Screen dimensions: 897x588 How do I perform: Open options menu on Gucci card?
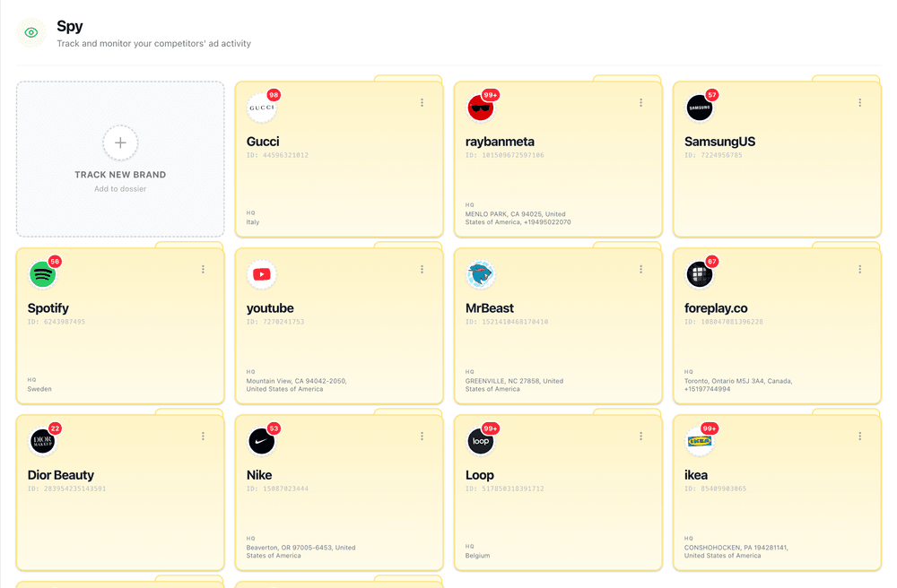[422, 103]
